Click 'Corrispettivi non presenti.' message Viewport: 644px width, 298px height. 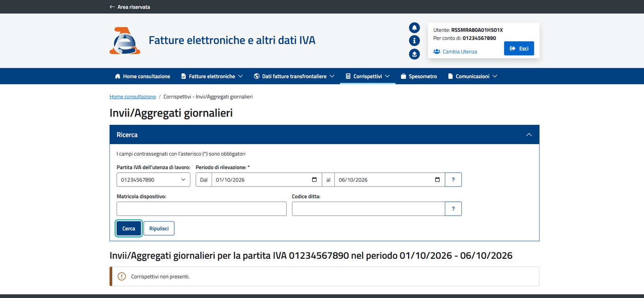click(160, 277)
